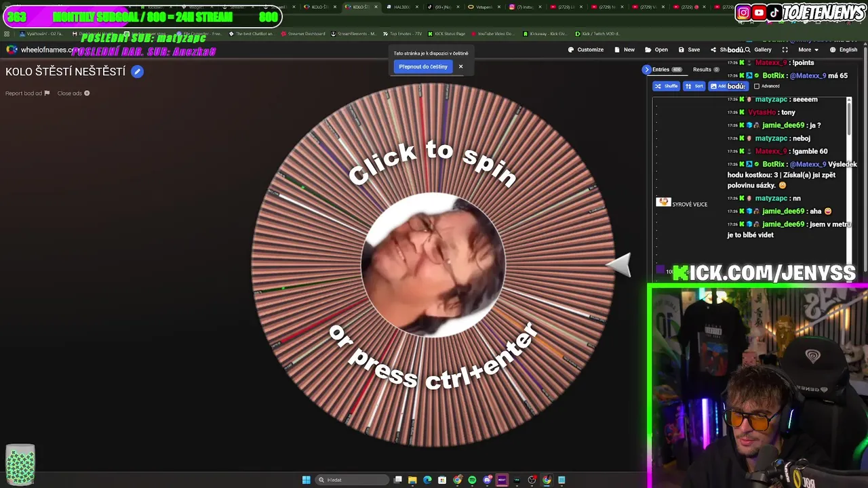Open Windows Start menu
The height and width of the screenshot is (488, 868).
[306, 480]
